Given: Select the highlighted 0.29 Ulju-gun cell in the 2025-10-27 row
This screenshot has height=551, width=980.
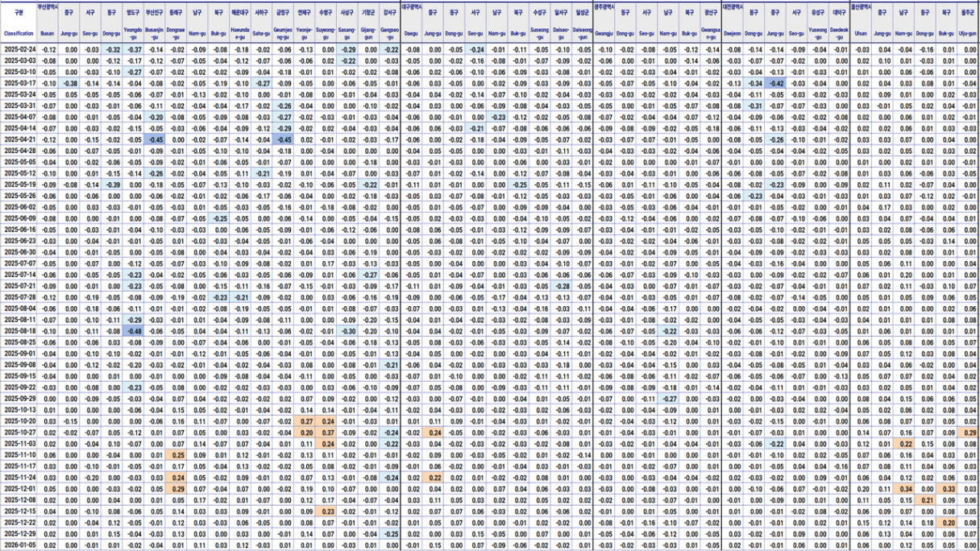Looking at the screenshot, I should pyautogui.click(x=968, y=432).
